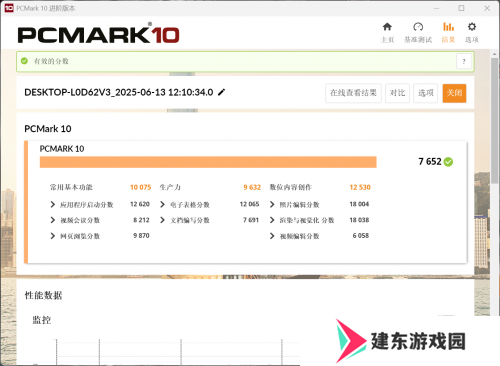Viewport: 500px width, 366px height.
Task: Open the Options (选项) gear tab
Action: click(472, 32)
